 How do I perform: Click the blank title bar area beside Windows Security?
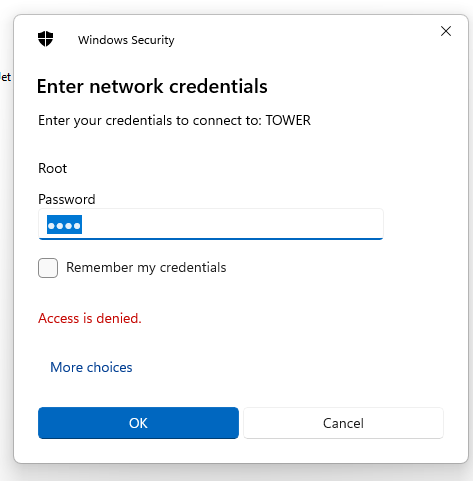tap(300, 40)
